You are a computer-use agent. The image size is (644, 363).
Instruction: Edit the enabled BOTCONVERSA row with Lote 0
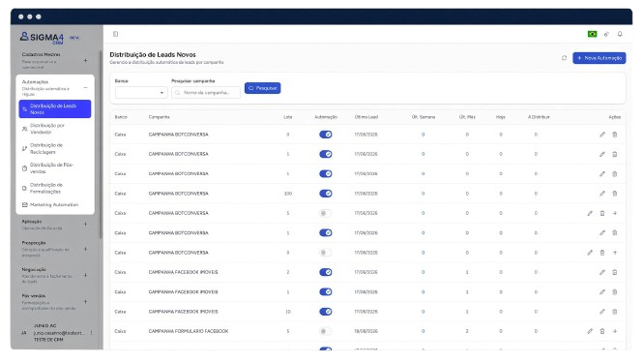coord(602,135)
